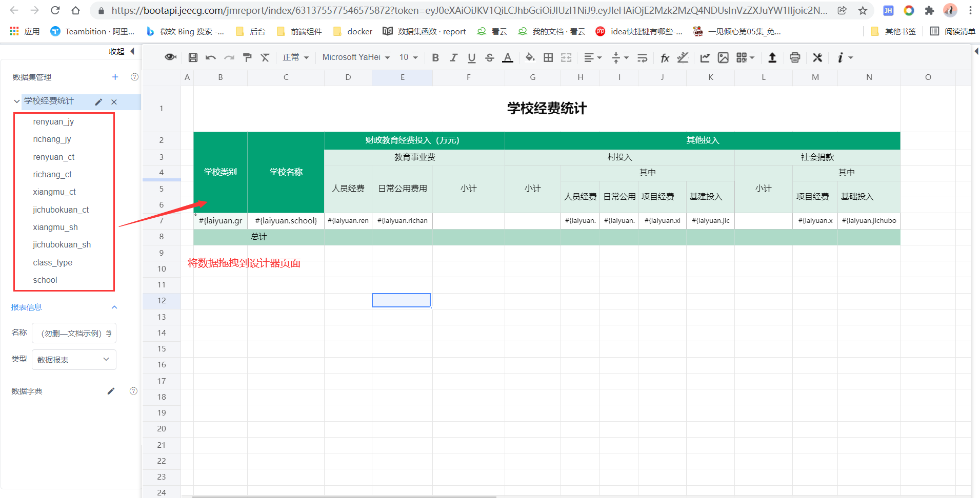Image resolution: width=980 pixels, height=498 pixels.
Task: Open the info 'i' dropdown
Action: [845, 57]
